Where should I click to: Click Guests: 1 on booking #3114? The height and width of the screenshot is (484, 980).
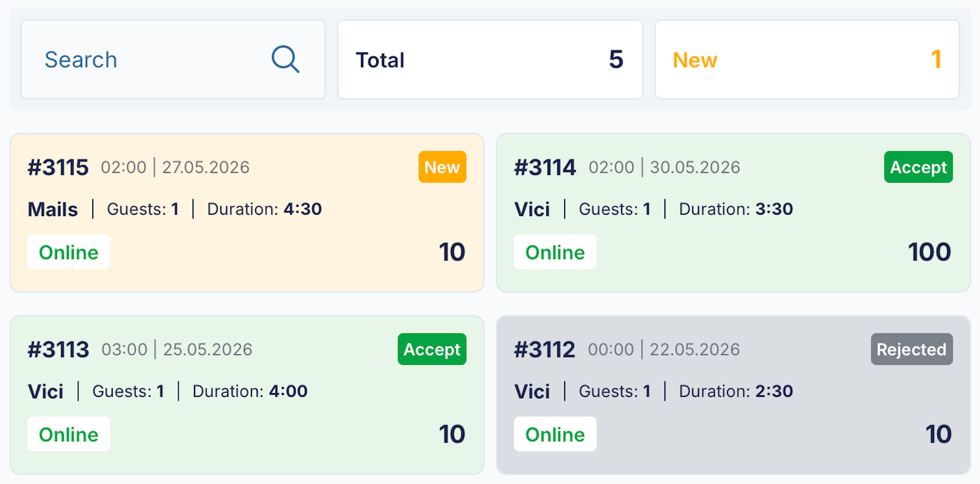click(x=615, y=209)
